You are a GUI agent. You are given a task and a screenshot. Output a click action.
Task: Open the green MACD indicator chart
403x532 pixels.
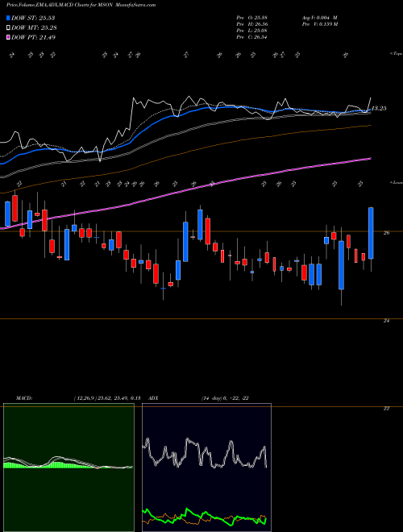[x=69, y=468]
